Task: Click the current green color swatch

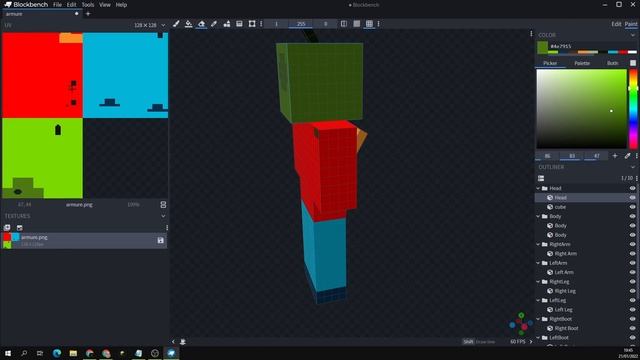Action: point(542,47)
